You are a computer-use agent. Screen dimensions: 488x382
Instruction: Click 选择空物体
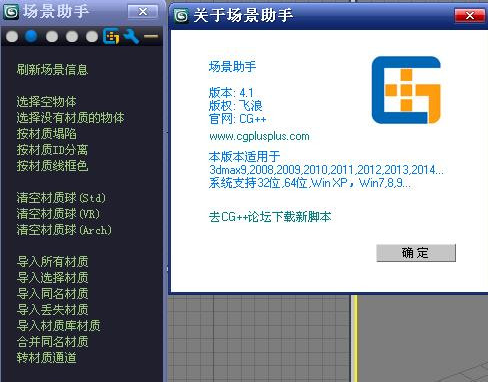46,102
